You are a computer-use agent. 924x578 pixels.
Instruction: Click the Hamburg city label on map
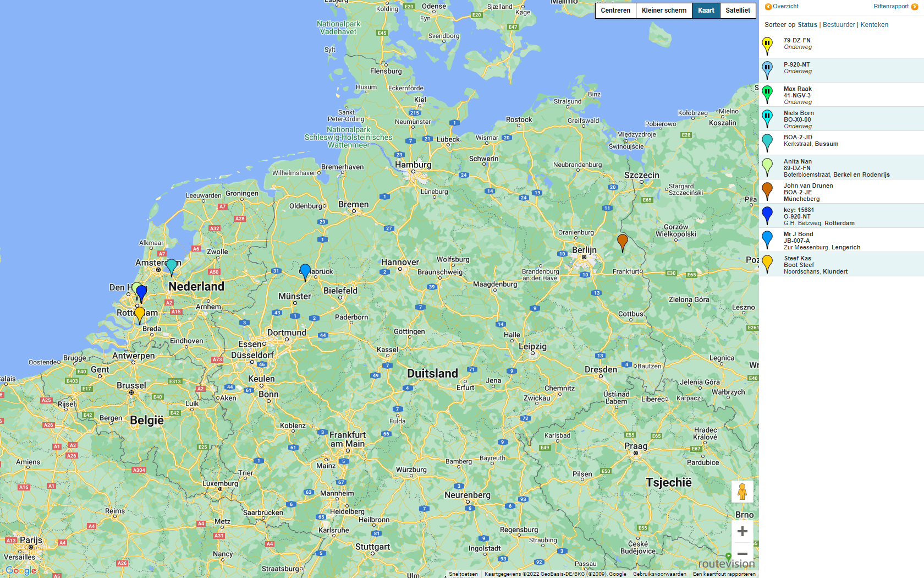click(x=413, y=165)
